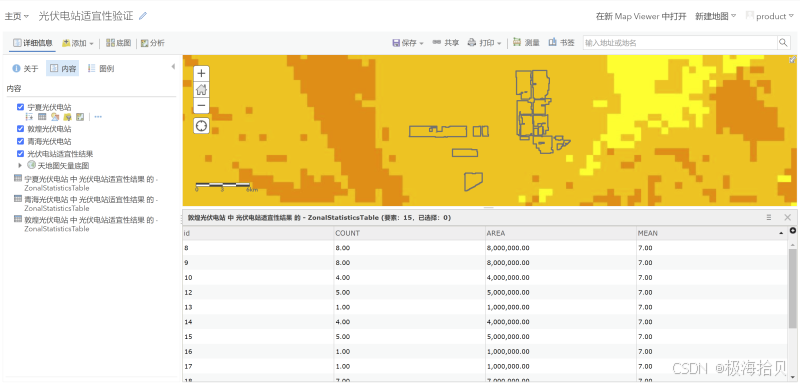Click 天地图矢量底图 globe icon

coord(31,165)
